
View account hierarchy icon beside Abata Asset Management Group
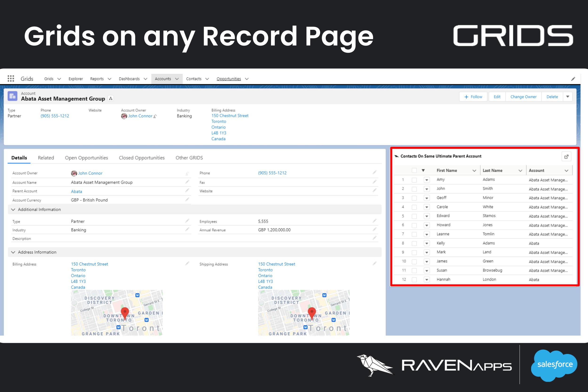(111, 98)
